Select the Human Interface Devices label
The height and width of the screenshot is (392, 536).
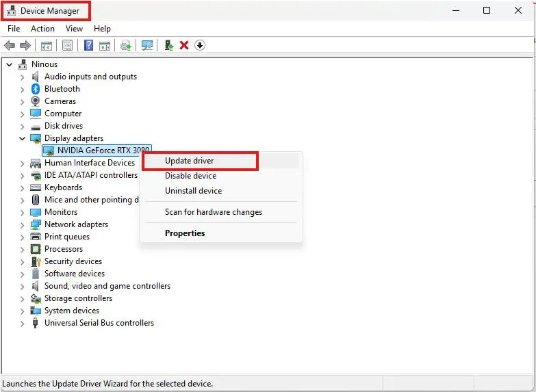[x=90, y=163]
